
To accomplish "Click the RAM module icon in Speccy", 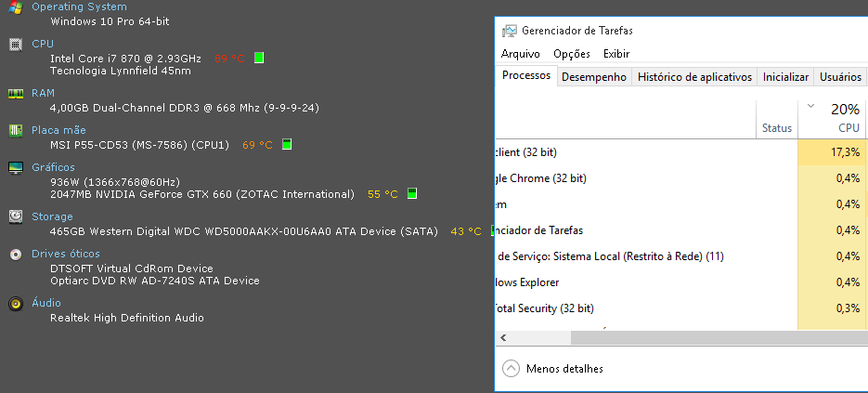I will 16,94.
